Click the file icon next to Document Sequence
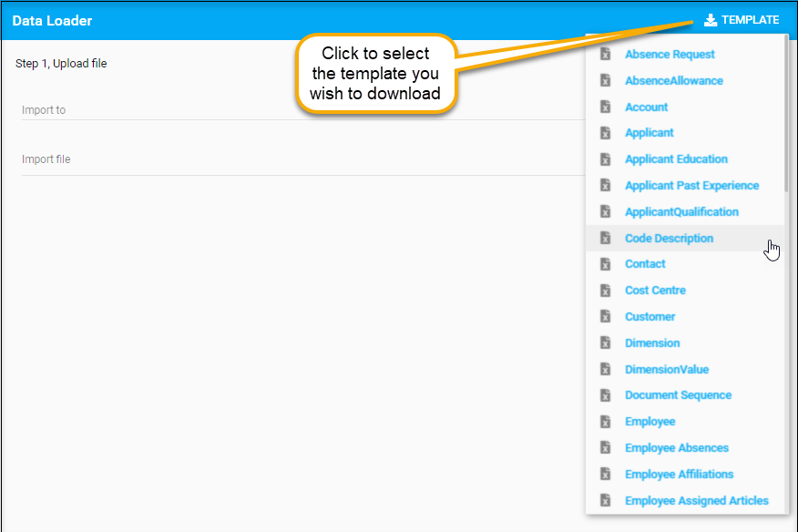The width and height of the screenshot is (798, 532). tap(605, 395)
